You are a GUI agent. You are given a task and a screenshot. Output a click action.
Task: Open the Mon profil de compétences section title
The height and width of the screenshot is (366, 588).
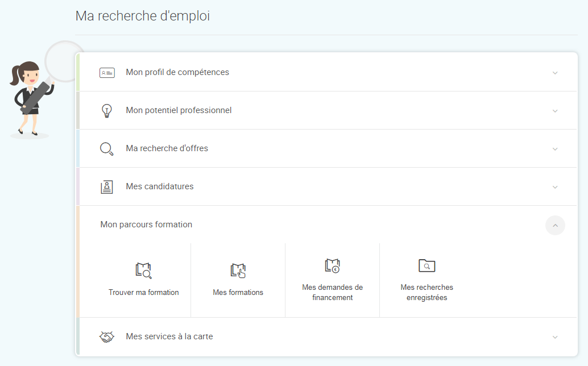[x=177, y=72]
